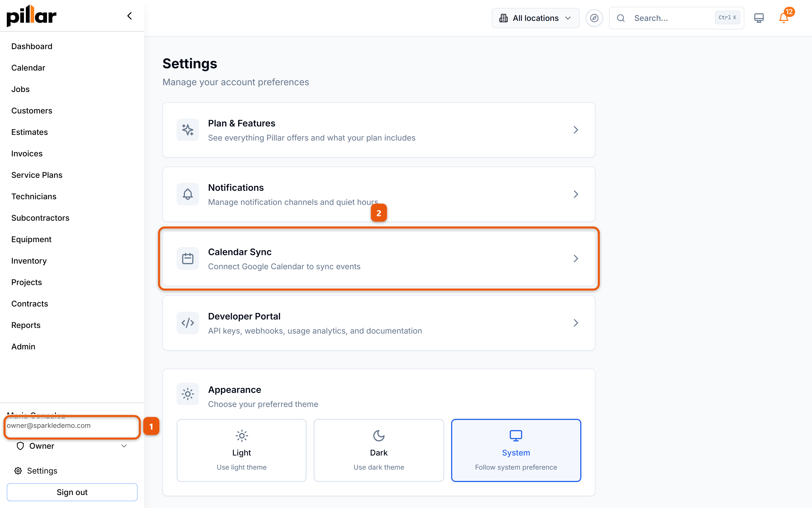
Task: Select the System theme option
Action: [x=516, y=450]
